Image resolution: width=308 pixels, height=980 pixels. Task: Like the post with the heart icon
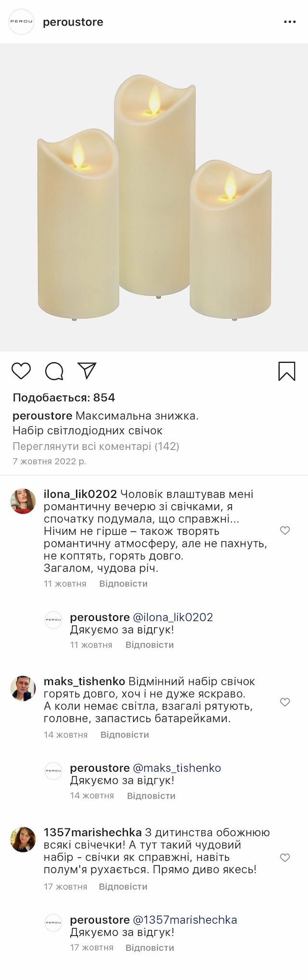[21, 371]
